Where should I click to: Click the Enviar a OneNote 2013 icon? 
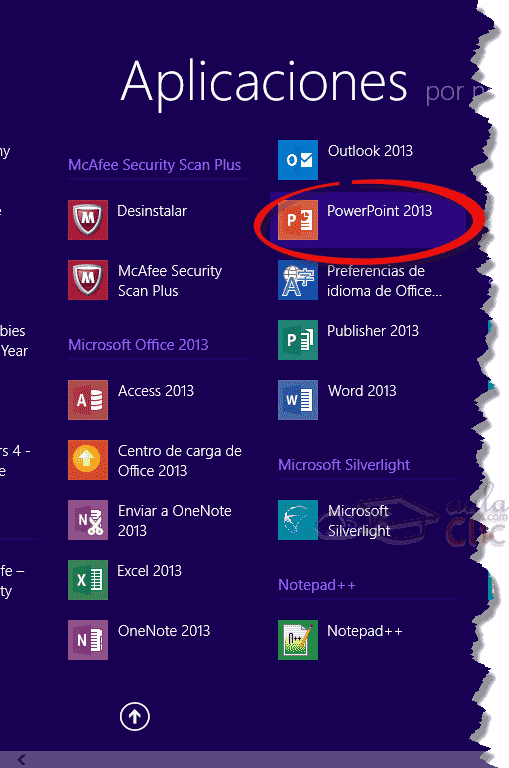pos(88,520)
